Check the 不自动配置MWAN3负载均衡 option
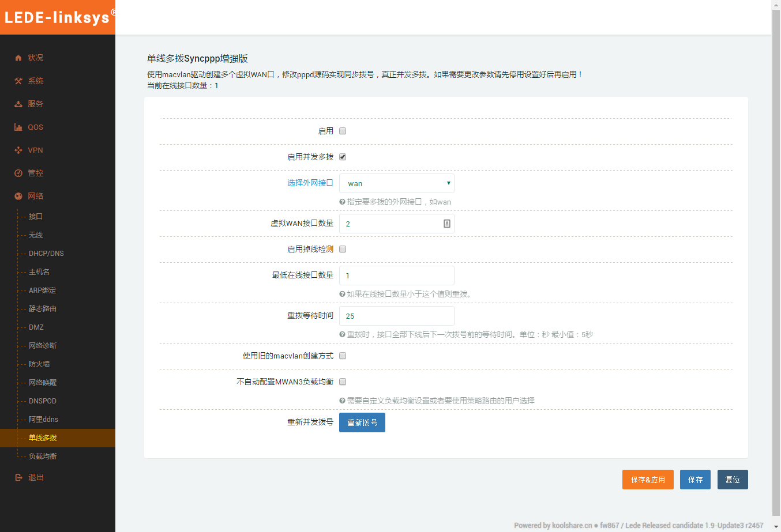 343,382
